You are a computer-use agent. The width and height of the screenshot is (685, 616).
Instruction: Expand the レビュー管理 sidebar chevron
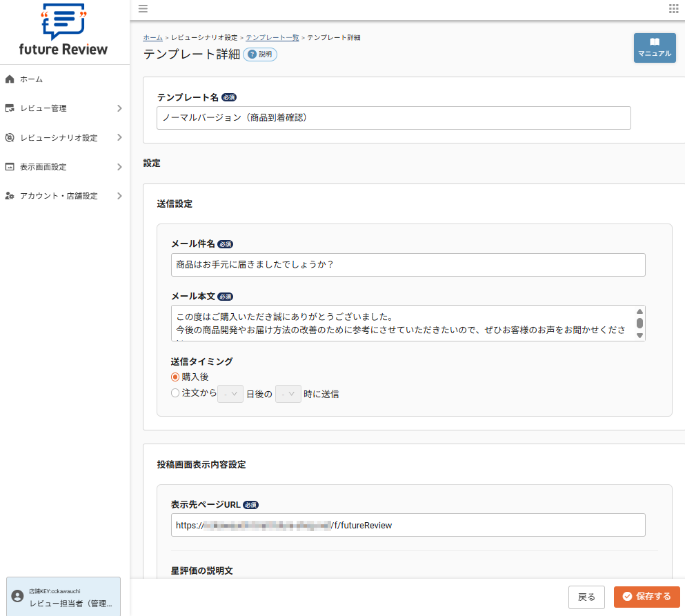click(x=119, y=108)
